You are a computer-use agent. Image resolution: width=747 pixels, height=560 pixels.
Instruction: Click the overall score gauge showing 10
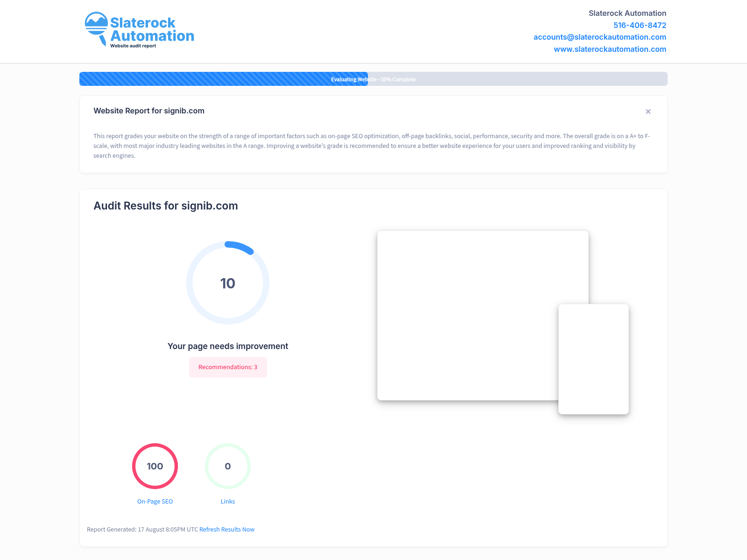[228, 283]
